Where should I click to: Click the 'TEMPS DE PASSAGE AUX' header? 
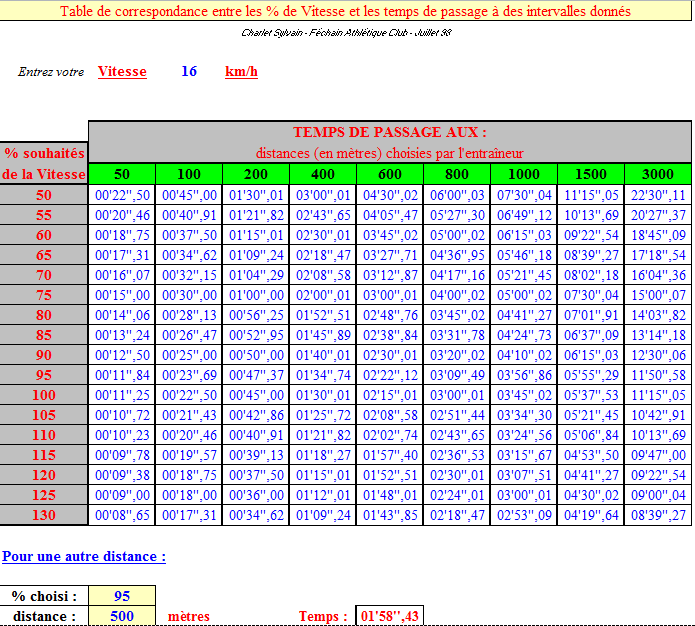point(389,132)
